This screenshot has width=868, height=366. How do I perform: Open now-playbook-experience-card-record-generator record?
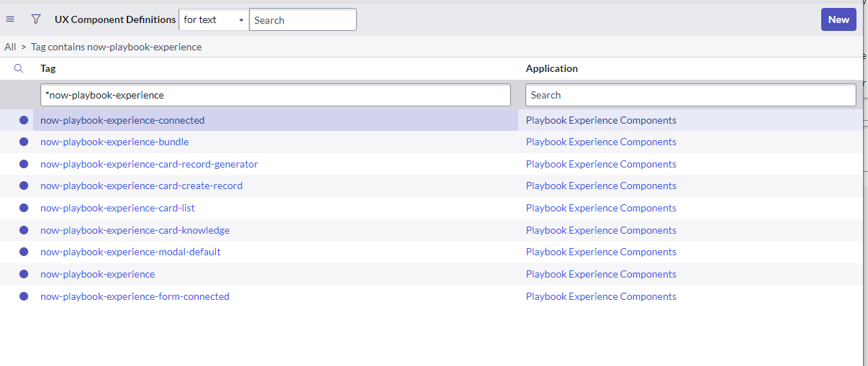[x=149, y=164]
